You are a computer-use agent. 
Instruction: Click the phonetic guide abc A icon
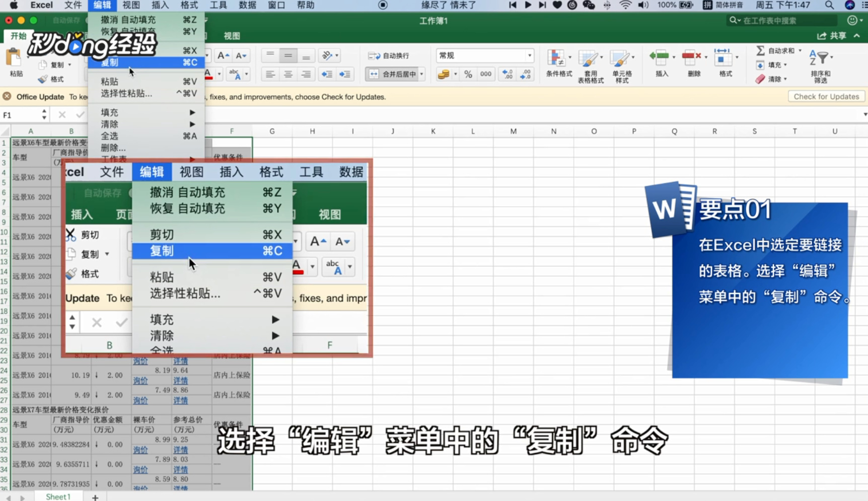[235, 74]
